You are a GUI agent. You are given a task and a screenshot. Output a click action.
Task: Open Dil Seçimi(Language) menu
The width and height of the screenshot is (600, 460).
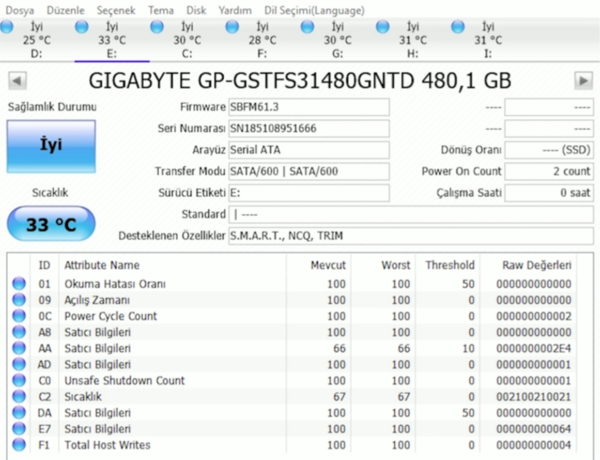(314, 10)
